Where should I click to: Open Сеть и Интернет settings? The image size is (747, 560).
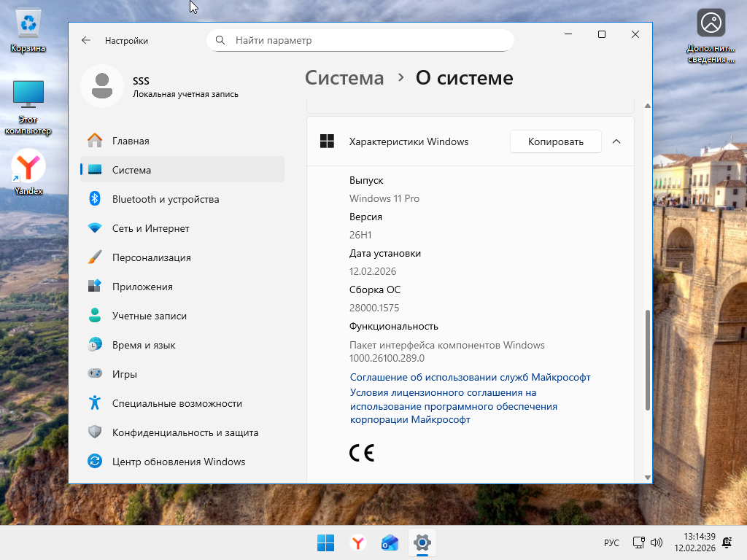pos(150,228)
